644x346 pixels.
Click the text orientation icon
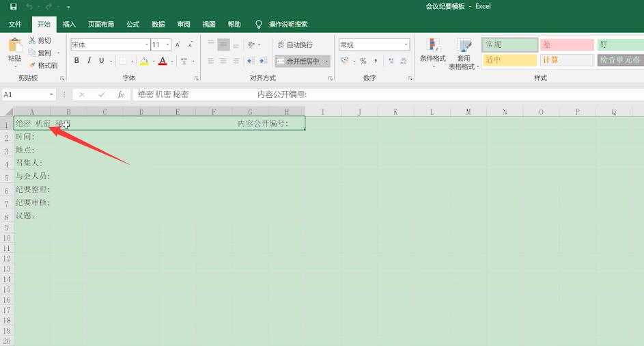251,44
